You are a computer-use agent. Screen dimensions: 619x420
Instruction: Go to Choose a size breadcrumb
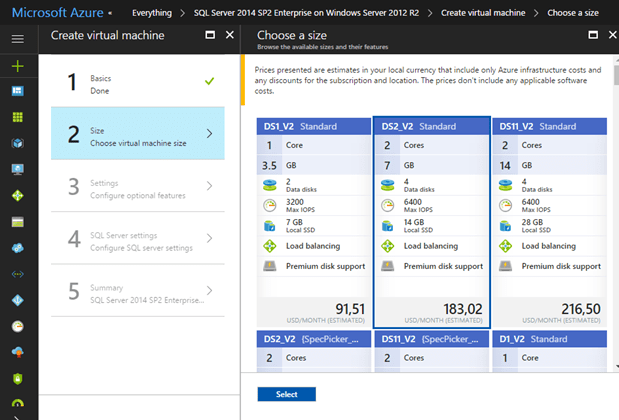coord(573,13)
